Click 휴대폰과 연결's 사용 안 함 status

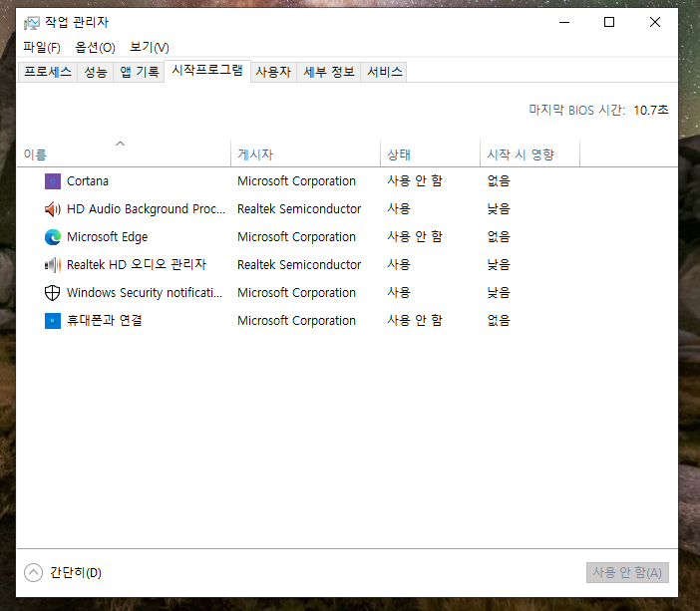point(415,321)
